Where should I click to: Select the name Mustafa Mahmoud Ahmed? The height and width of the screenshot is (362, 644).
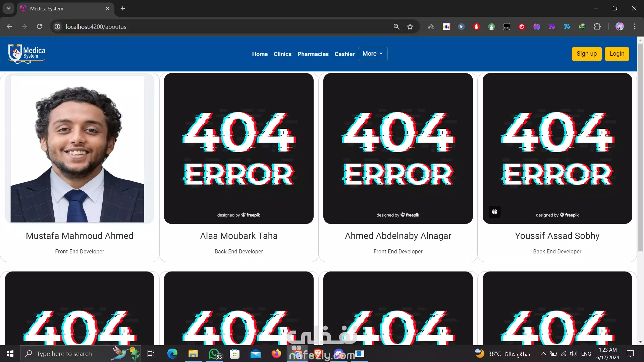(x=79, y=236)
